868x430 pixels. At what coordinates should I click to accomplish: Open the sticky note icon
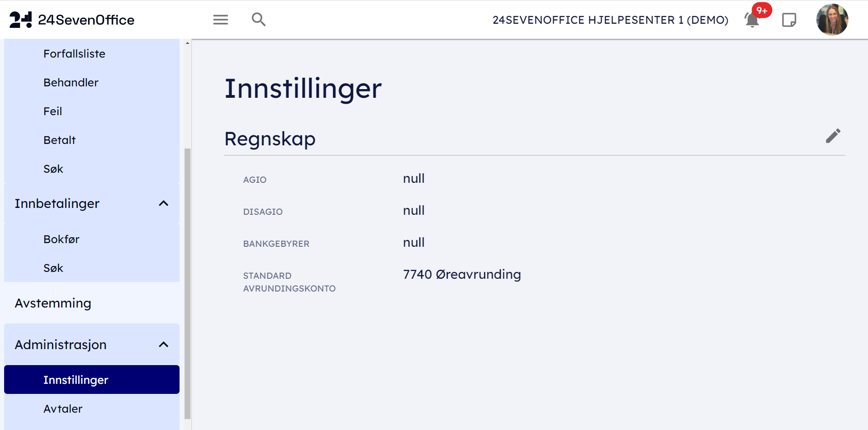[789, 20]
